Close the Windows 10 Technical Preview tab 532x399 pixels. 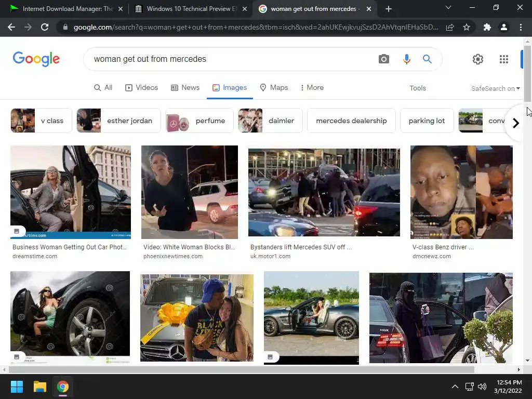[x=245, y=9]
